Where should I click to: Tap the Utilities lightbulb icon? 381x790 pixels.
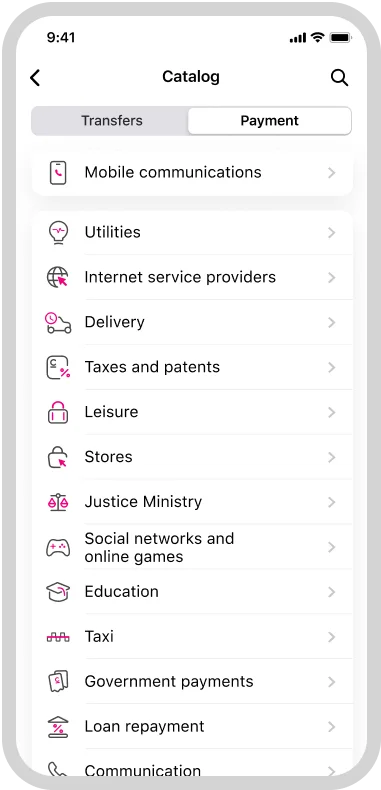pos(58,233)
